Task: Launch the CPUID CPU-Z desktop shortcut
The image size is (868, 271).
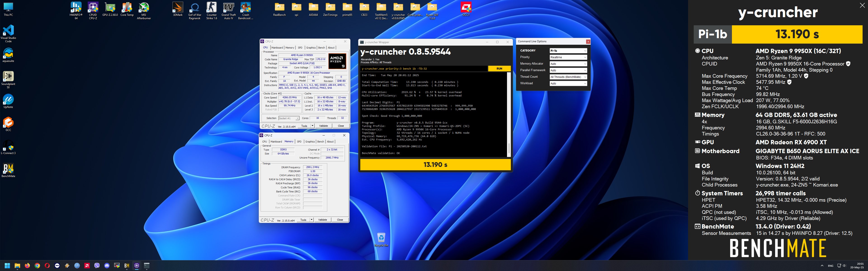Action: point(93,10)
